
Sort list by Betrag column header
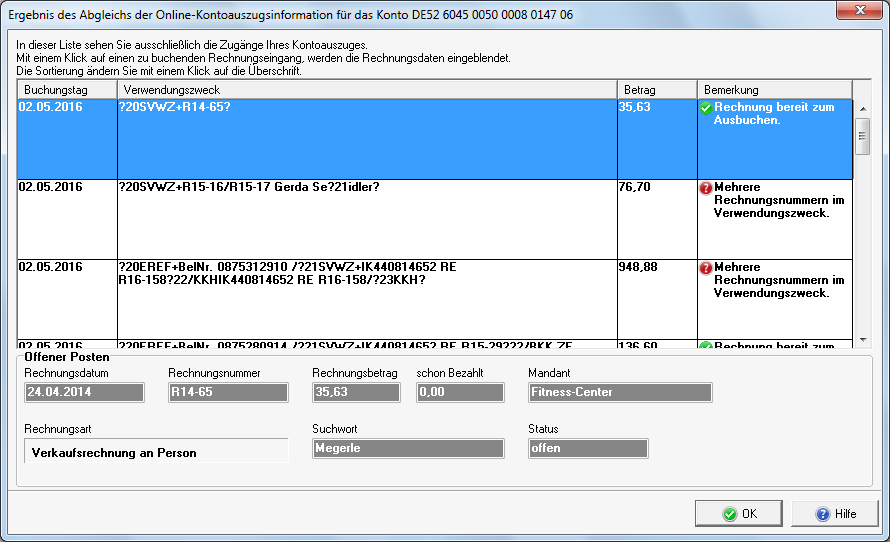656,90
